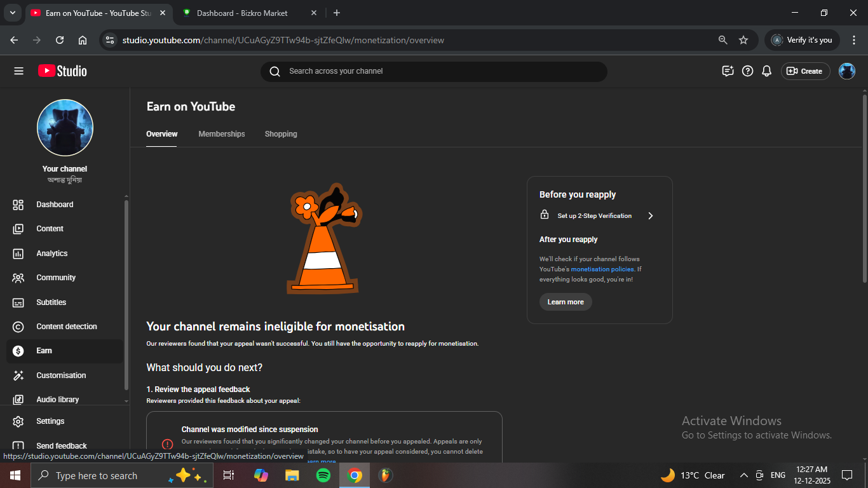868x488 pixels.
Task: Open Analytics from the sidebar
Action: [x=51, y=254]
